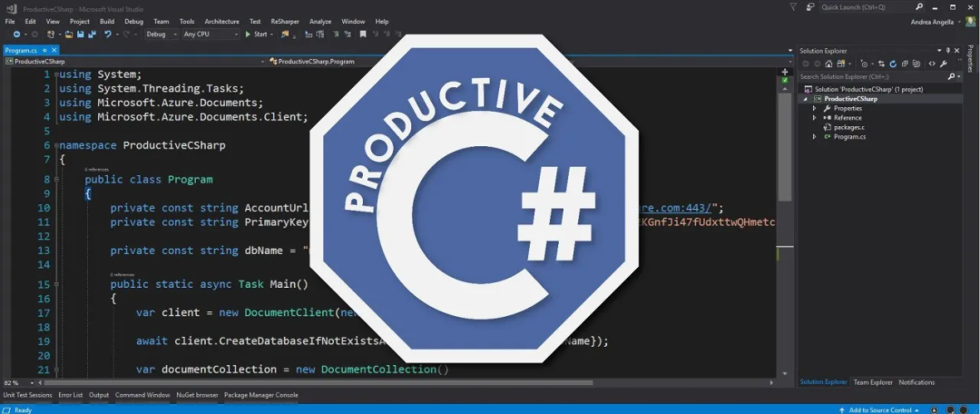Collapse the ProductiveCSharp project node
This screenshot has height=414, width=980.
tap(805, 99)
